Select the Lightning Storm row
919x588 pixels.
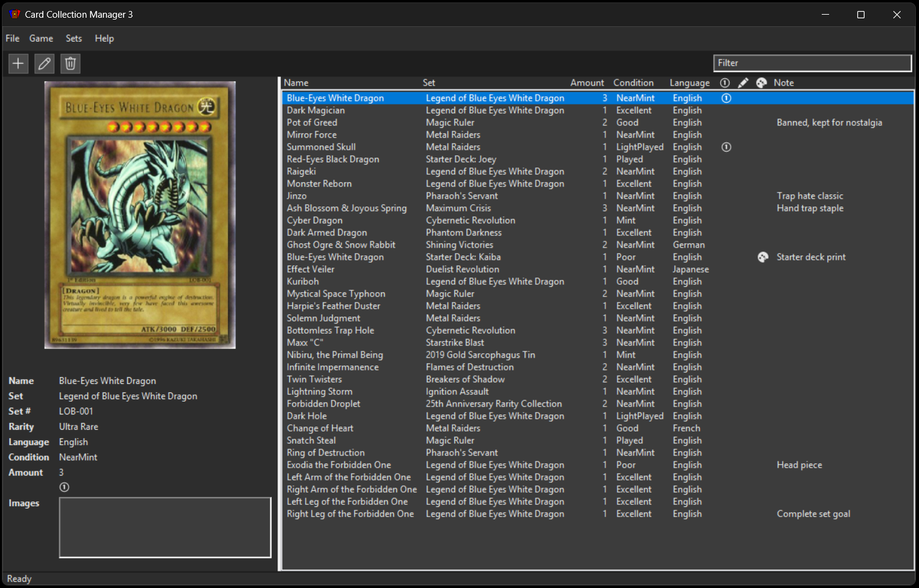[x=598, y=391]
